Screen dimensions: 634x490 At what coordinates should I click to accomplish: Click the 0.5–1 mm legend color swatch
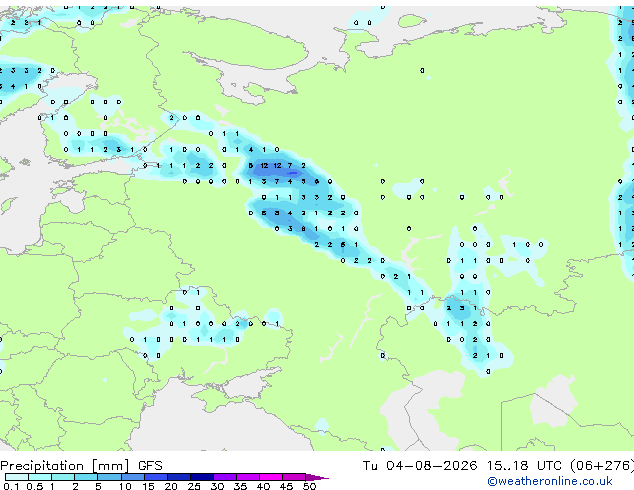(40, 477)
